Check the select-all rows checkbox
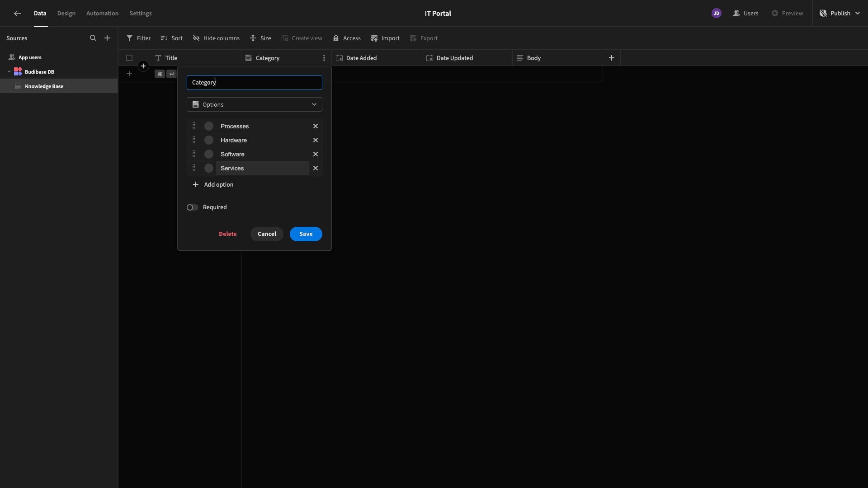 129,58
